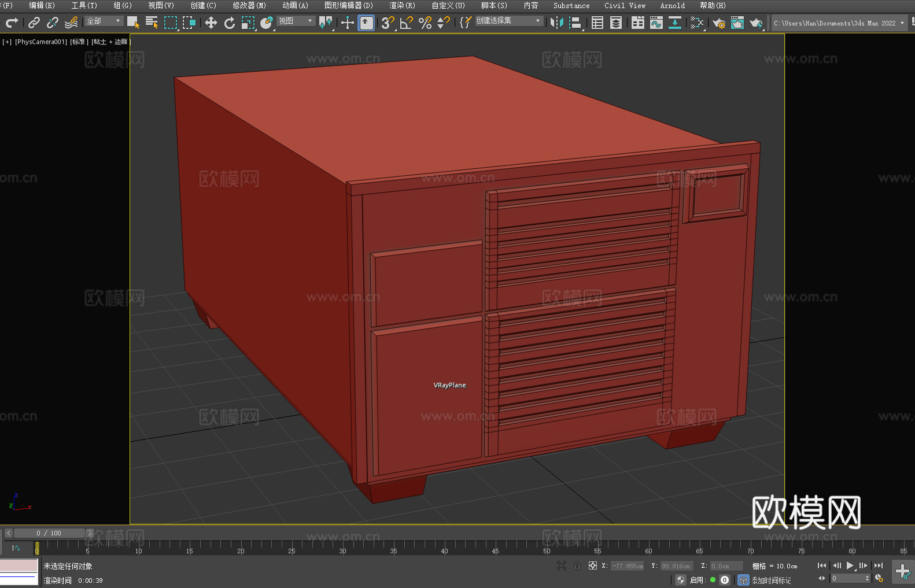Toggle Angle Snap

pos(406,23)
